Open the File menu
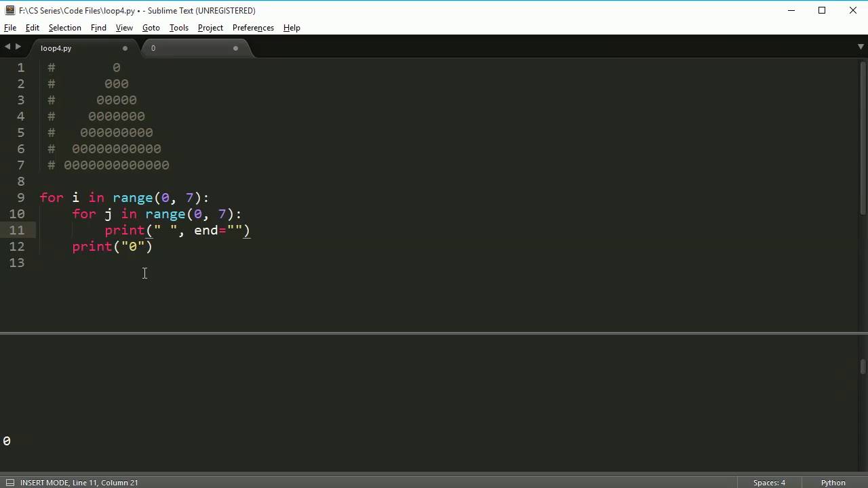 (10, 28)
